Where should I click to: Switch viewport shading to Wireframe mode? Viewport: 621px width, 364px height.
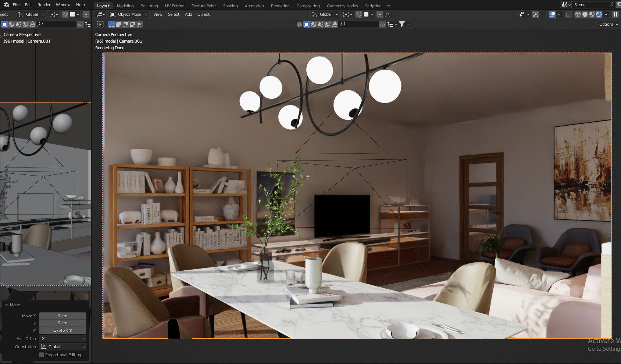[x=578, y=14]
